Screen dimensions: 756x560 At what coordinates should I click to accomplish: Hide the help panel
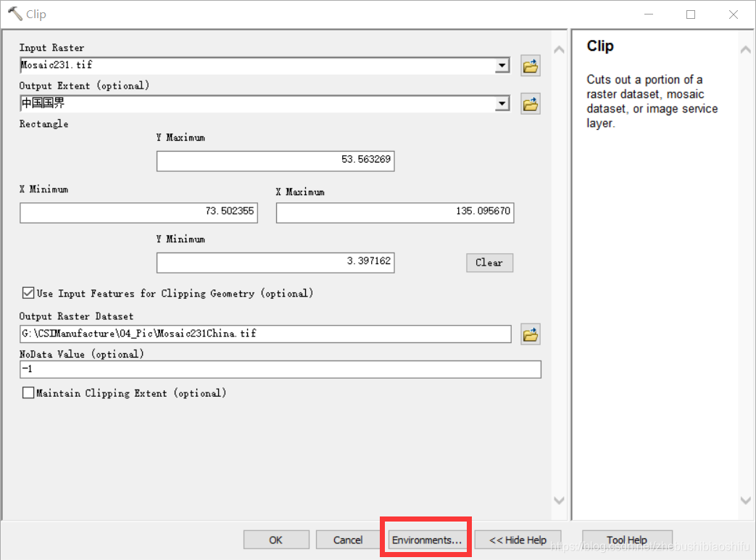point(518,540)
